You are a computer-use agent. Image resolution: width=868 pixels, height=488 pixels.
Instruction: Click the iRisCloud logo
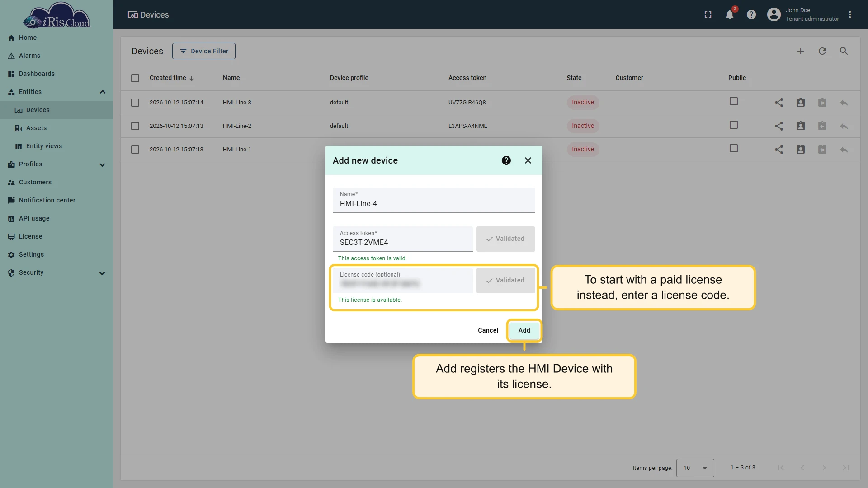point(57,16)
